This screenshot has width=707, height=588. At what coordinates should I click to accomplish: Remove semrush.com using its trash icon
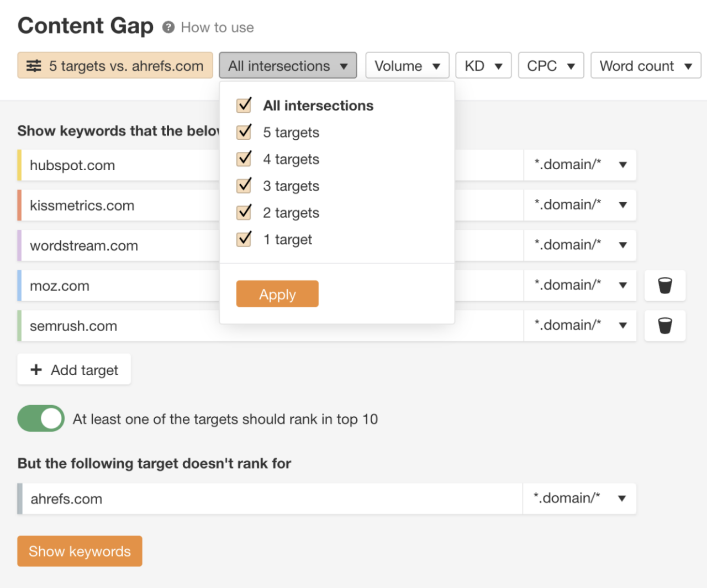point(665,326)
